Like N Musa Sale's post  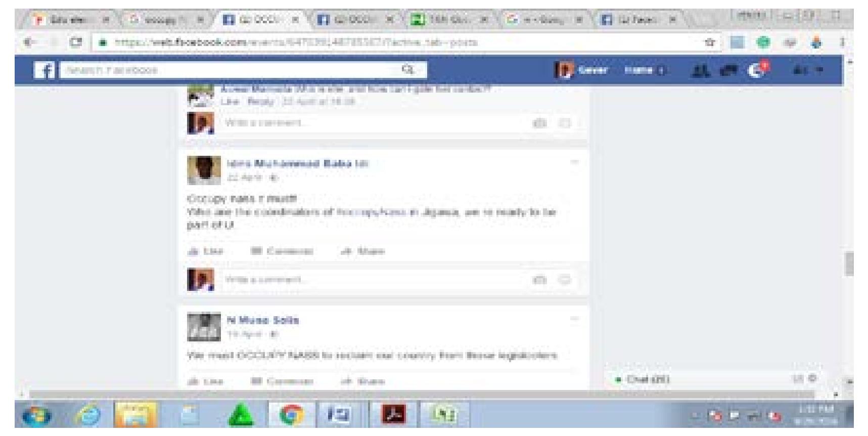click(x=206, y=381)
